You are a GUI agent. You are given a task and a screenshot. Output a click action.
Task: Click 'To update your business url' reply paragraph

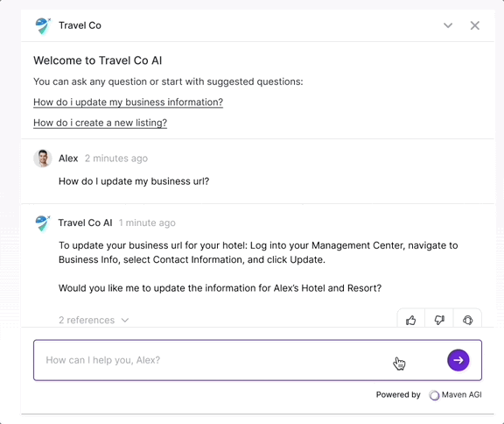[x=258, y=252]
